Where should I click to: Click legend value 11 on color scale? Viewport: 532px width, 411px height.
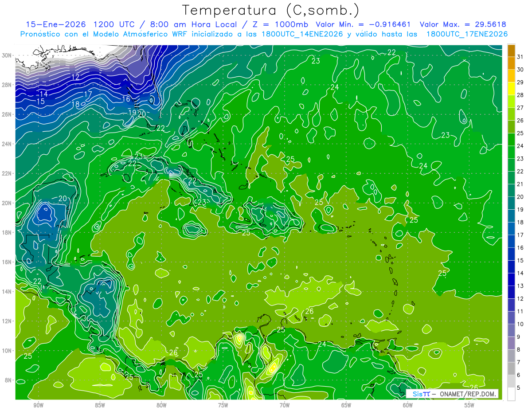(x=520, y=311)
